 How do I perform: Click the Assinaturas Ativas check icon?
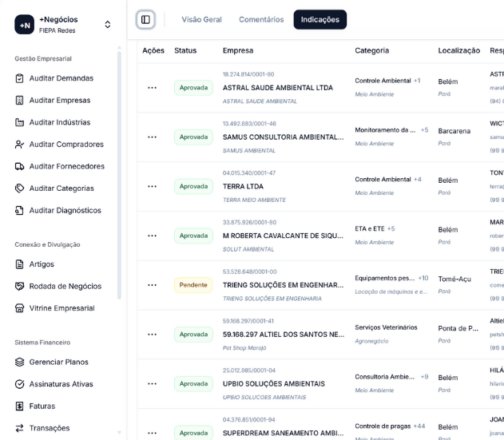coord(20,384)
